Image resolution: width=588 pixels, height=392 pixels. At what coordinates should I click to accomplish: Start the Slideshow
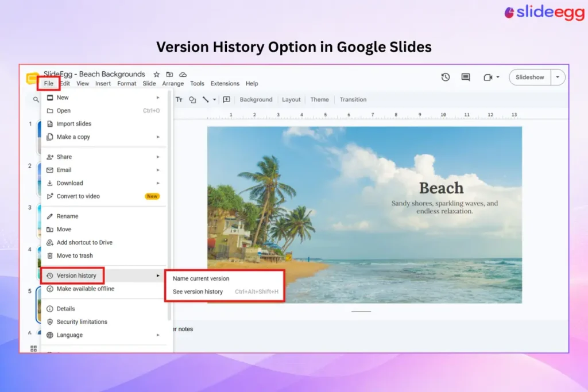(529, 77)
